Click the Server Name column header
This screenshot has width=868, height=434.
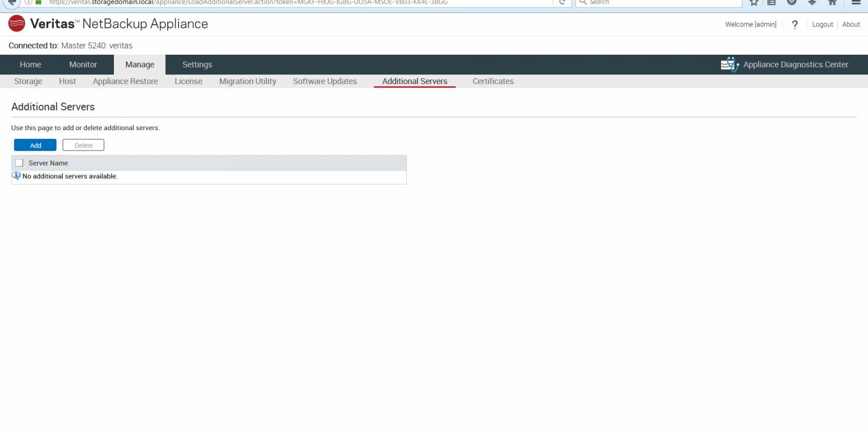[x=48, y=163]
